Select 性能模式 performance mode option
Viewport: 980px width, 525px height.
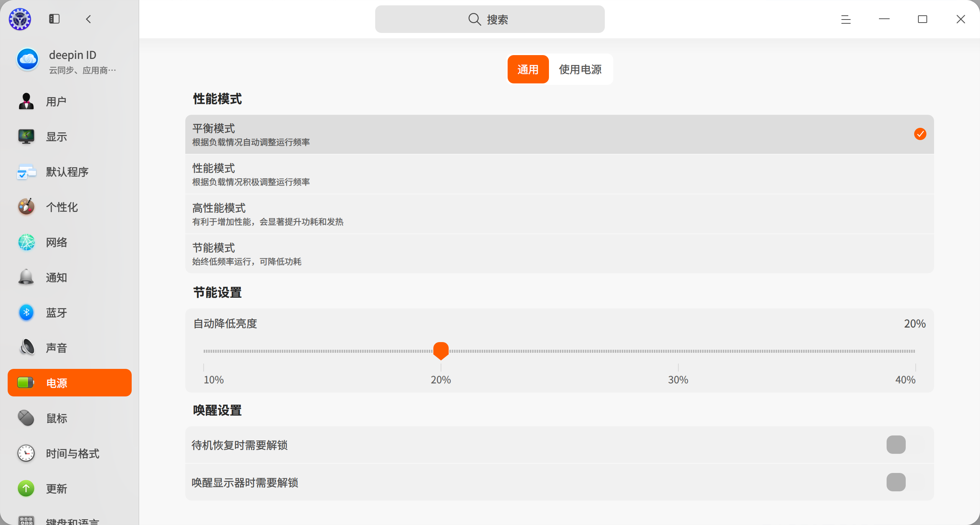[x=559, y=174]
